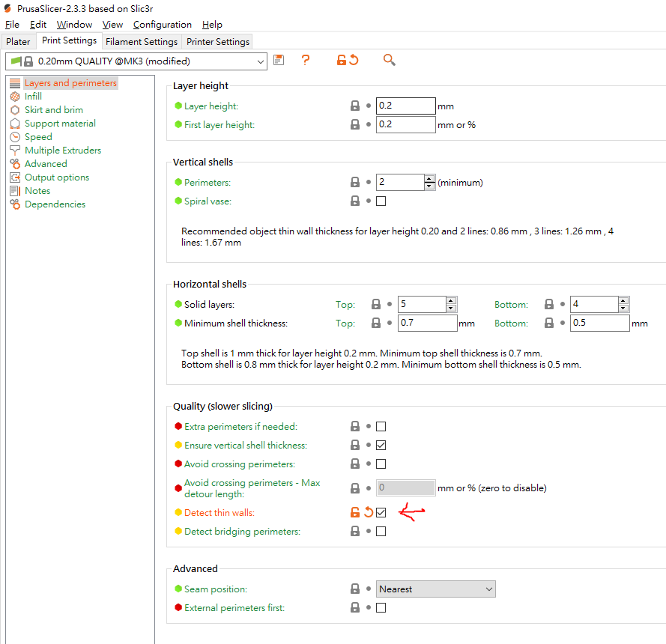Open the Infill settings page

tap(33, 97)
